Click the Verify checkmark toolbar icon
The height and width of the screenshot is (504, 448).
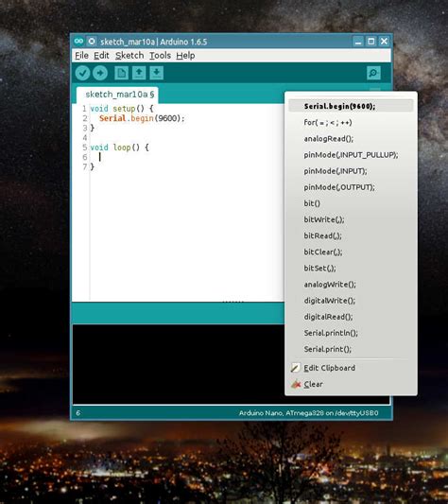point(82,73)
